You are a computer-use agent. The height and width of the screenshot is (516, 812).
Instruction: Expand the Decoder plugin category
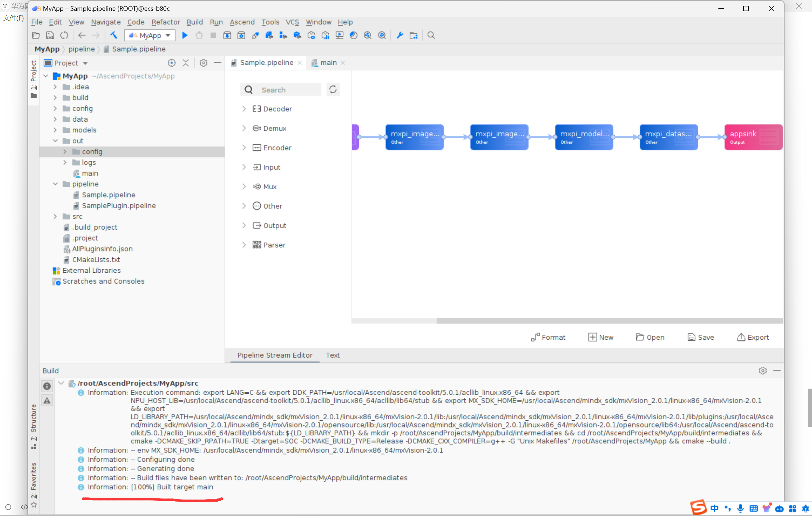(x=244, y=109)
